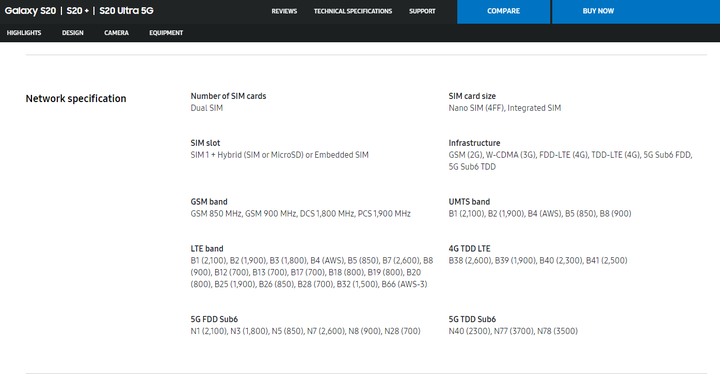Click the LTE band label
Image resolution: width=720 pixels, height=383 pixels.
pos(207,248)
